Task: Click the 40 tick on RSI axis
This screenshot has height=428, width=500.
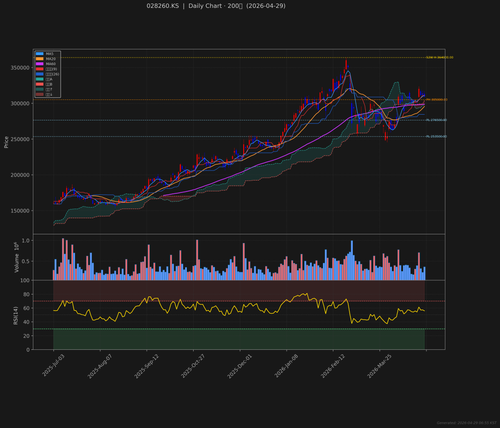Action: (26, 322)
